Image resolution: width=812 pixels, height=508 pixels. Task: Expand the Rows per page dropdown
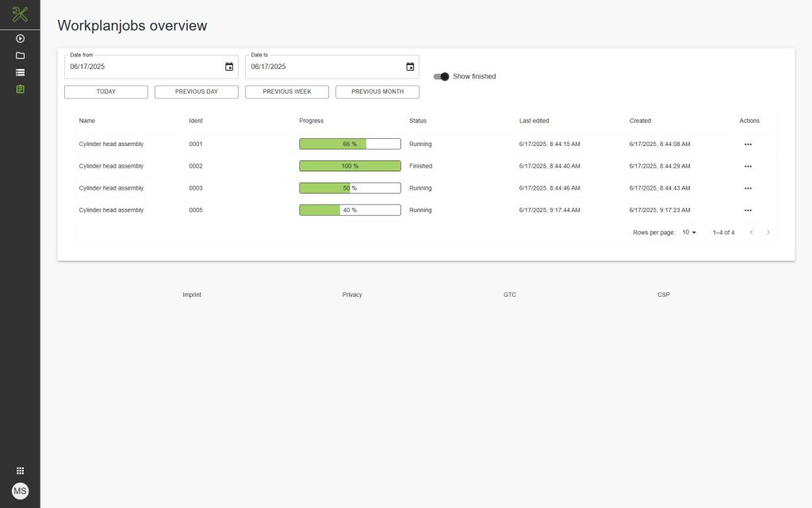tap(689, 233)
